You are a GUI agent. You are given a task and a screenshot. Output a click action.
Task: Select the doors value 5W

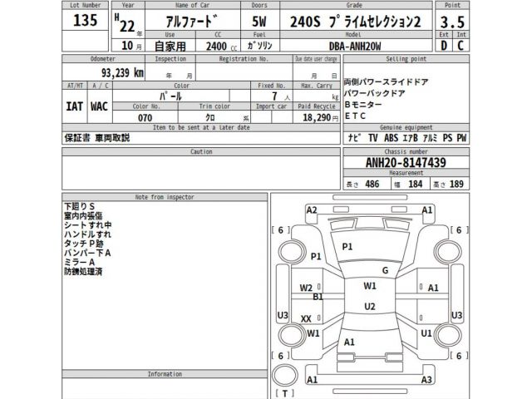259,22
